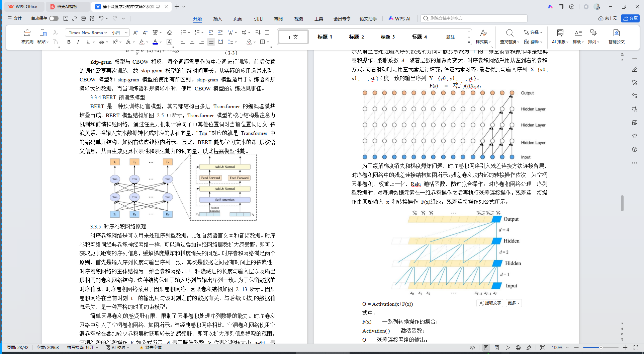Expand the numbered list dropdown arrow
This screenshot has width=644, height=354.
click(x=202, y=33)
